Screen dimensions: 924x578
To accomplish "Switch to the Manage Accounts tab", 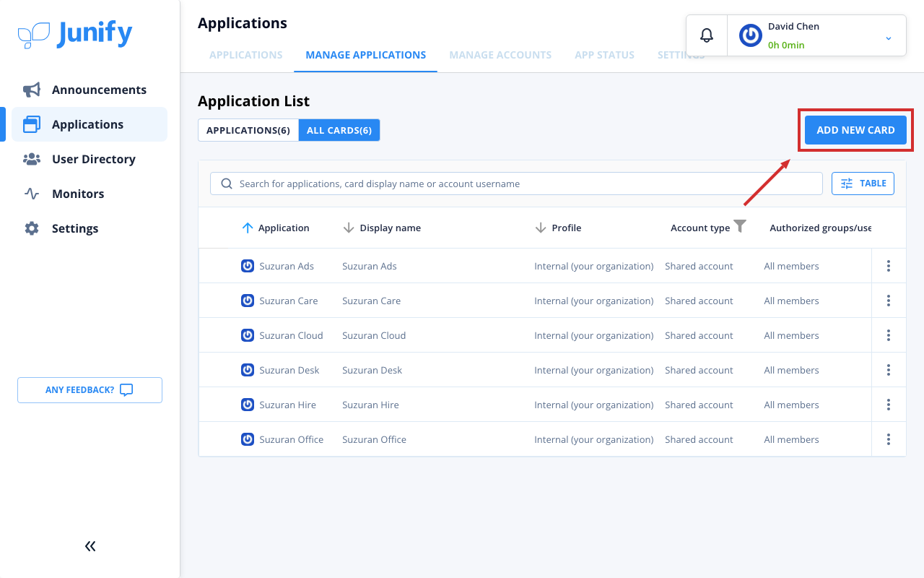I will click(500, 55).
